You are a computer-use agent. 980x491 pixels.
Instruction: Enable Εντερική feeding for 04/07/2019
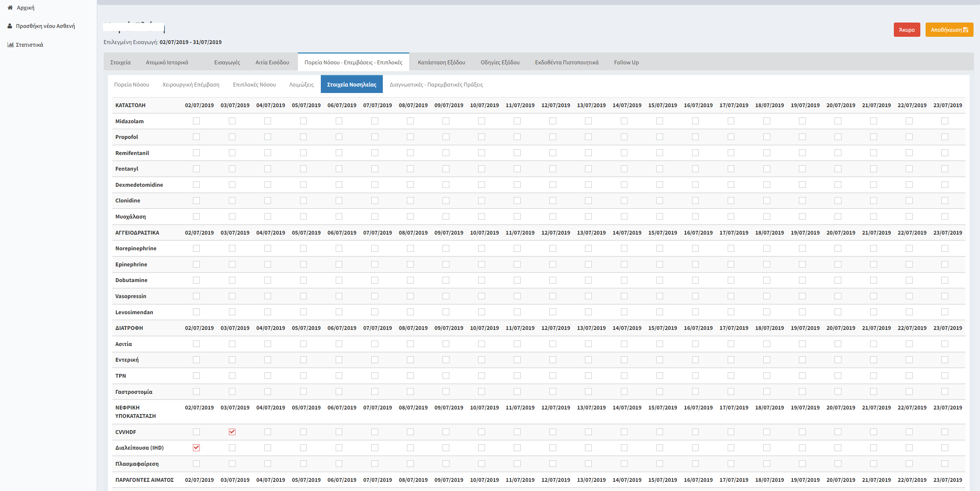tap(268, 360)
